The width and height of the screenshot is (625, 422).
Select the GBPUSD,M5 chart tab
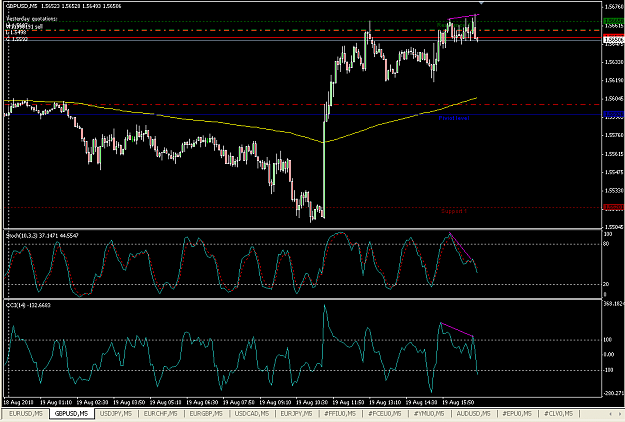pyautogui.click(x=71, y=414)
